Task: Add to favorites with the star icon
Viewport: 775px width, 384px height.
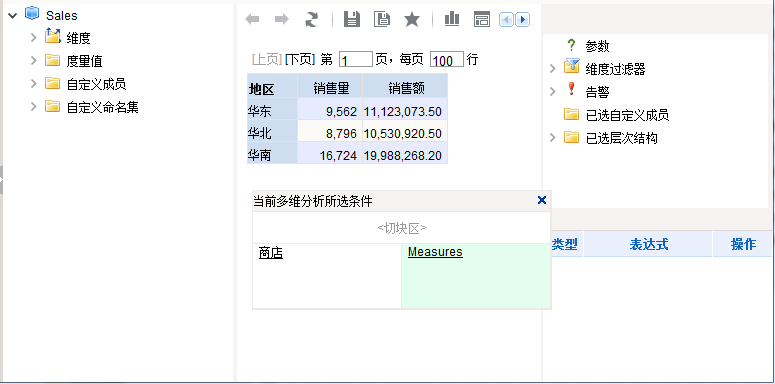Action: [x=412, y=20]
